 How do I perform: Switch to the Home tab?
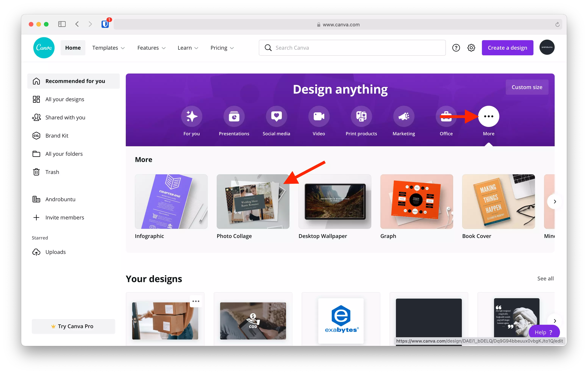pos(73,48)
